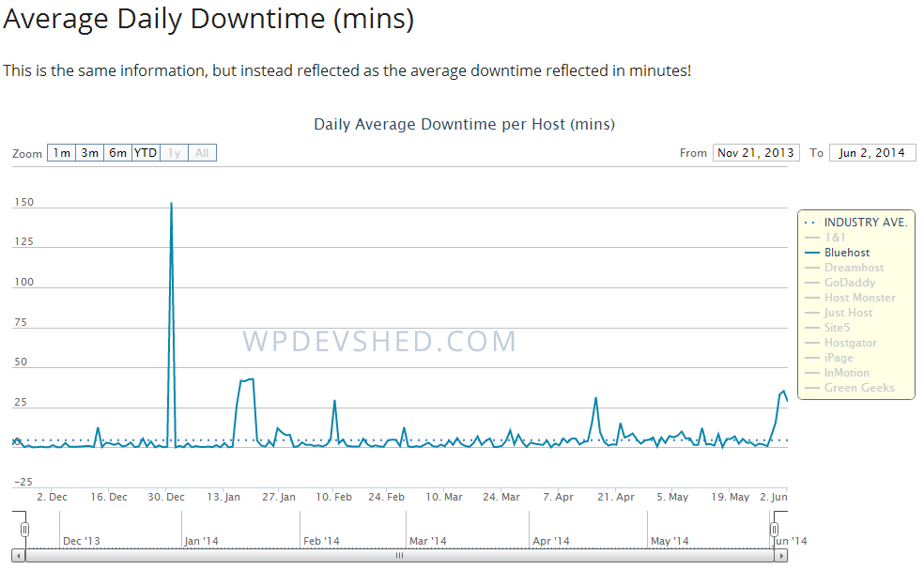Select the 1m zoom range

pyautogui.click(x=61, y=153)
